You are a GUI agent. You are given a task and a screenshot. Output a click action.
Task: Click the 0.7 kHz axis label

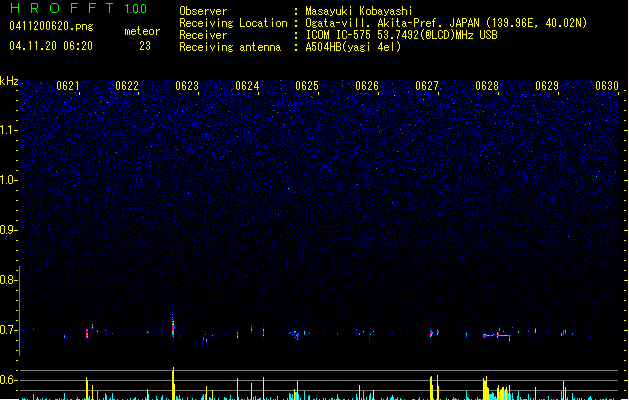[x=8, y=330]
